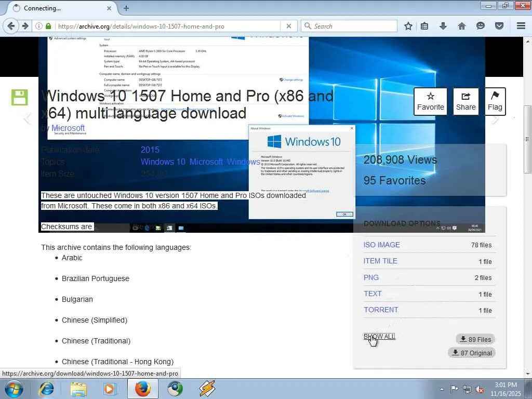Open the Firefox hamburger menu

click(x=521, y=26)
